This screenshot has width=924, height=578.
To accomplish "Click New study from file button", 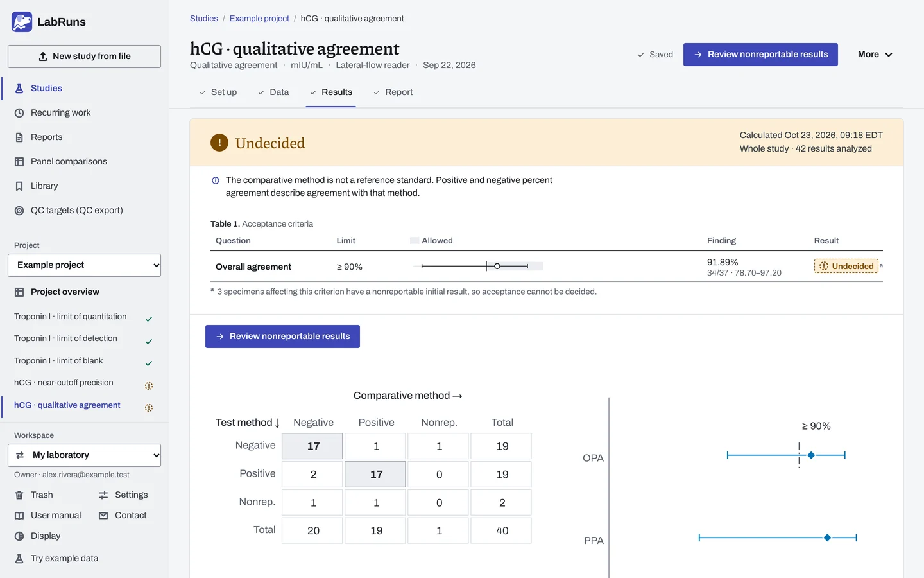I will tap(84, 57).
